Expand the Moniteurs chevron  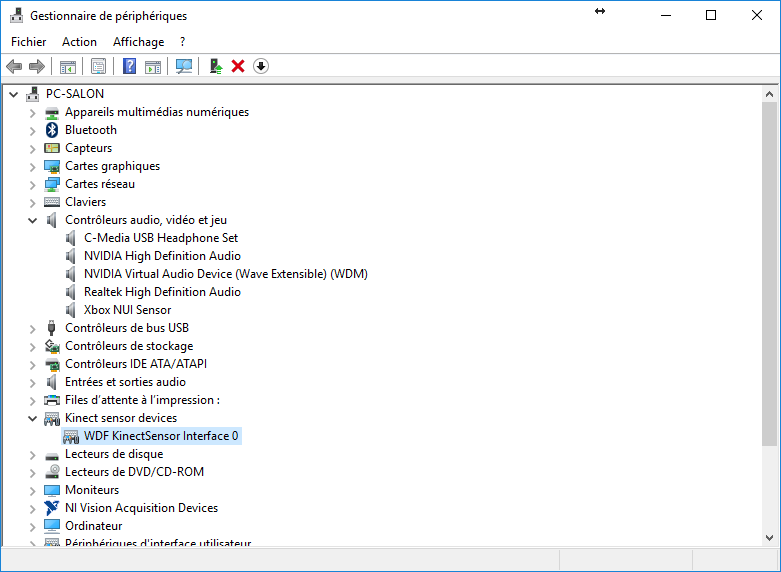click(33, 491)
